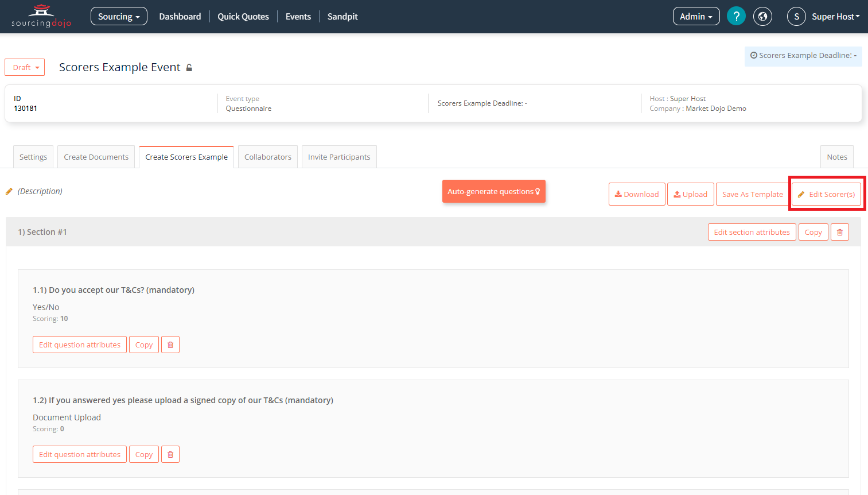Copy question 1.2
The height and width of the screenshot is (495, 868).
pyautogui.click(x=144, y=454)
